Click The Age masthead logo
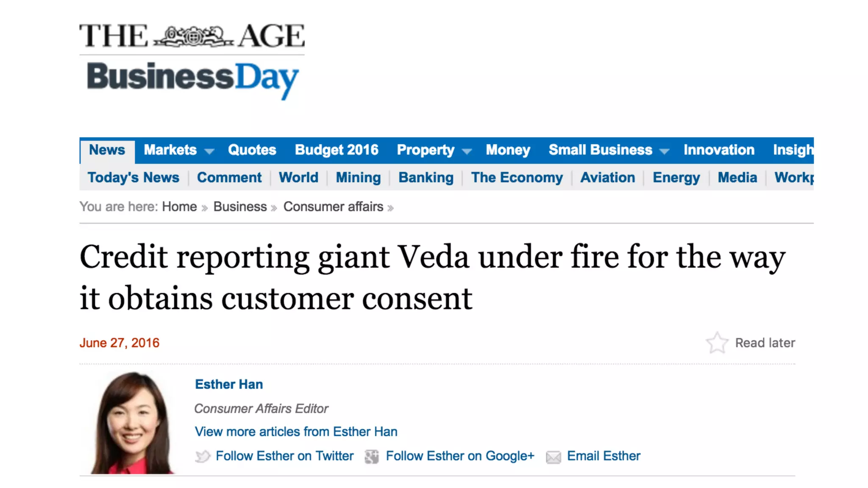Image resolution: width=868 pixels, height=488 pixels. 192,36
